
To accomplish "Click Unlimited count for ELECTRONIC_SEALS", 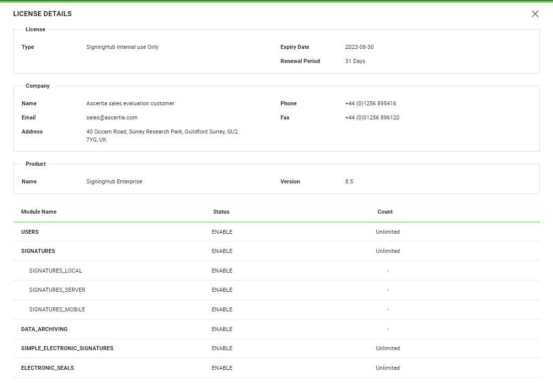I will click(388, 368).
